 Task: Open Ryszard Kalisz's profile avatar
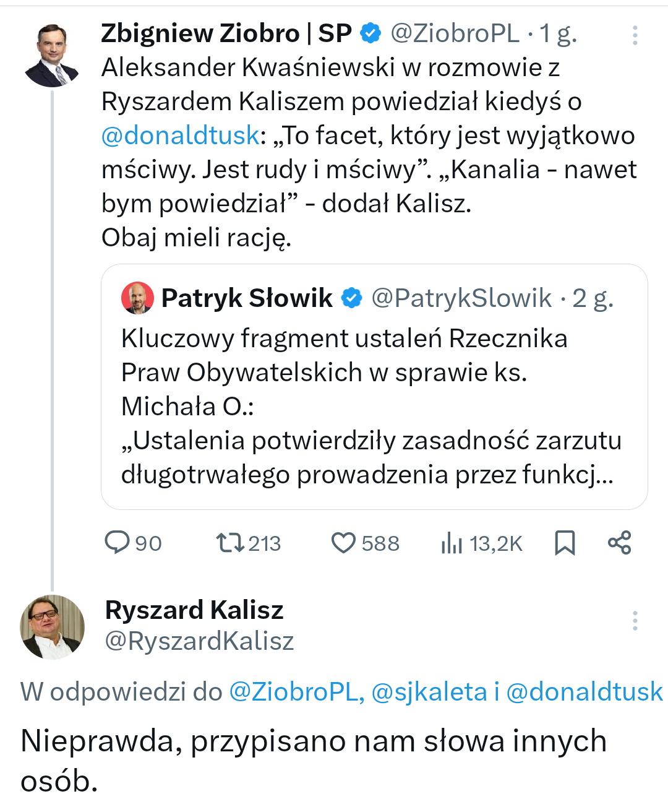pos(52,627)
